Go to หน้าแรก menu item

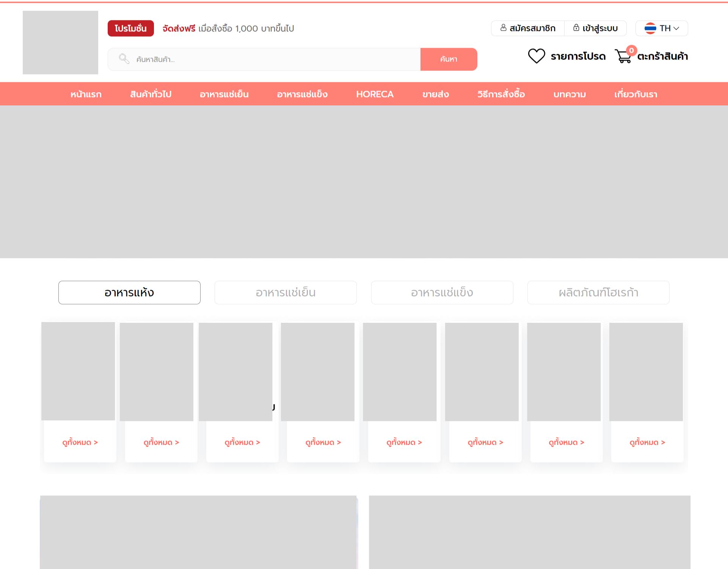tap(86, 94)
